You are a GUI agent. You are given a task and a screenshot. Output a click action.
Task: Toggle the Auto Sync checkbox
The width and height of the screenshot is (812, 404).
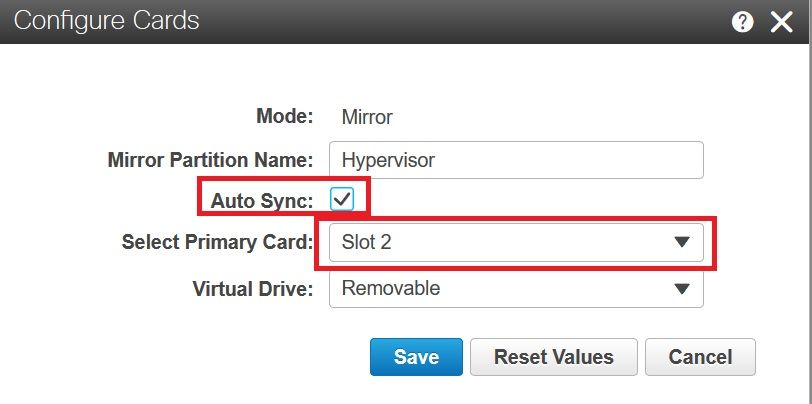coord(343,199)
